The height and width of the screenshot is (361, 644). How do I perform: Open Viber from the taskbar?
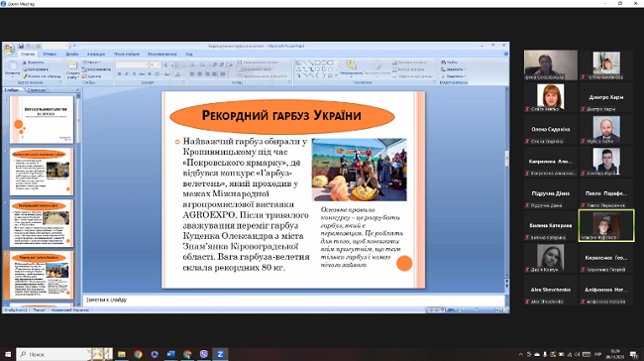pyautogui.click(x=204, y=354)
